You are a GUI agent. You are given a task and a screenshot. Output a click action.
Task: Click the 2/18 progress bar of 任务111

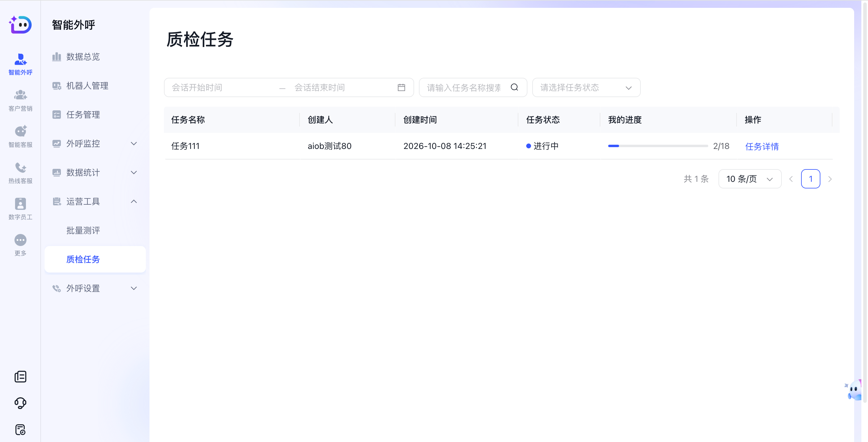pyautogui.click(x=658, y=146)
